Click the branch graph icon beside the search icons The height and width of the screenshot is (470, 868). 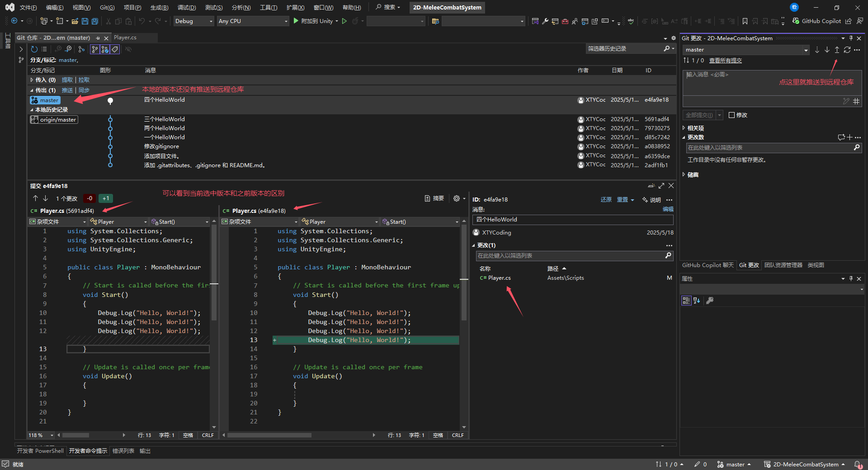pos(81,49)
